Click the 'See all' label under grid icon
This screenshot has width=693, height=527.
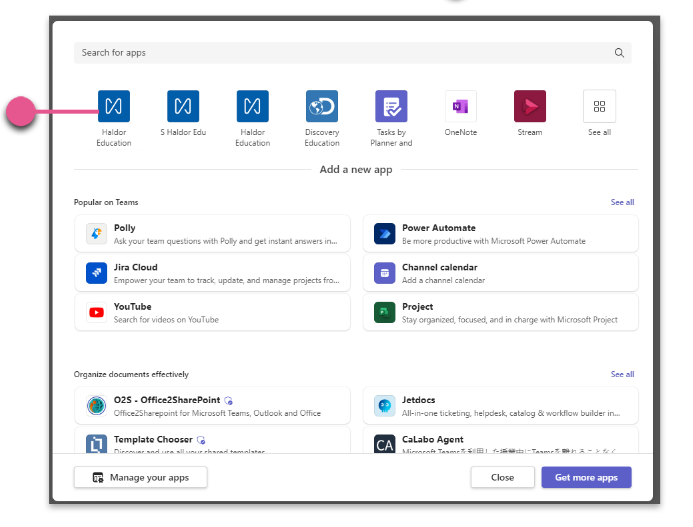click(x=599, y=132)
